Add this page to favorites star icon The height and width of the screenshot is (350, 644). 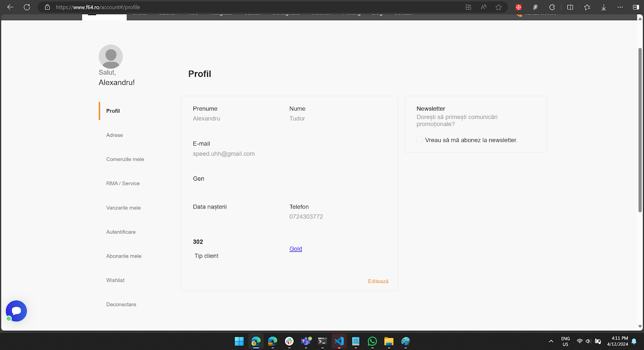pos(499,7)
